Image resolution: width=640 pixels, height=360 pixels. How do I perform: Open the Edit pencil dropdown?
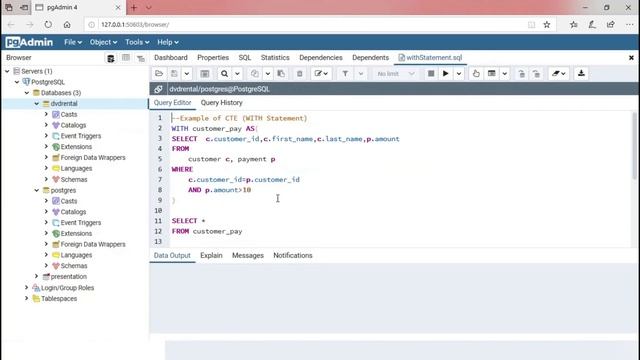coord(321,74)
